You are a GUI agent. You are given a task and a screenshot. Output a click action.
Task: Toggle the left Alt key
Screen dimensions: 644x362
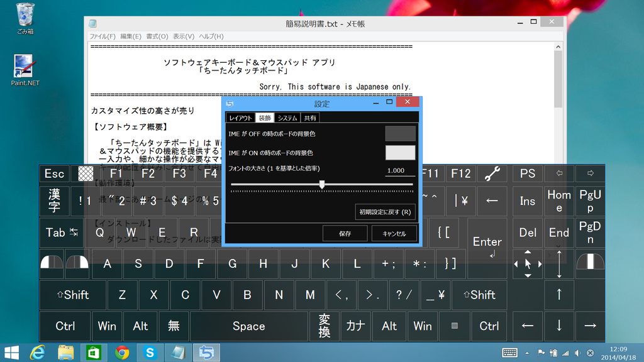point(140,326)
